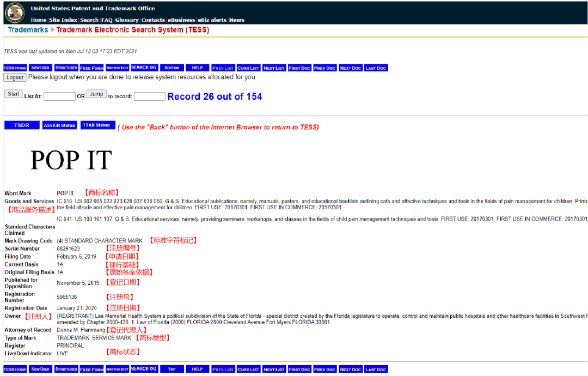The width and height of the screenshot is (588, 376).
Task: Click top Structured search button
Action: click(66, 68)
